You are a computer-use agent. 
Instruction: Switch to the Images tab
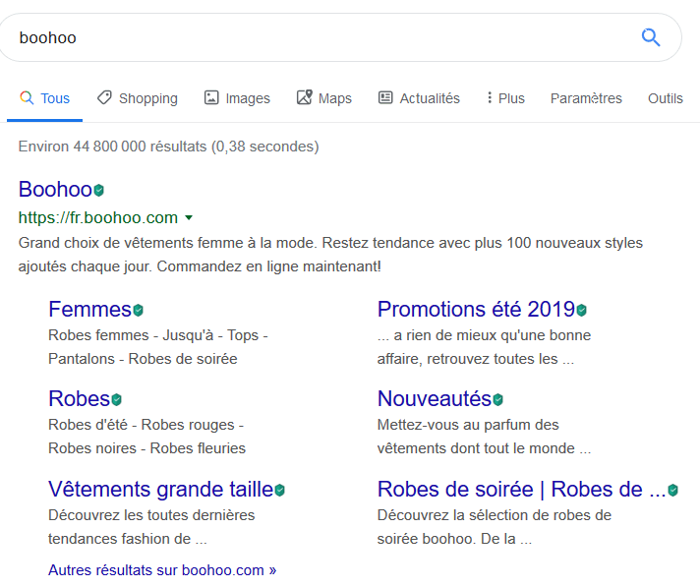click(x=237, y=98)
